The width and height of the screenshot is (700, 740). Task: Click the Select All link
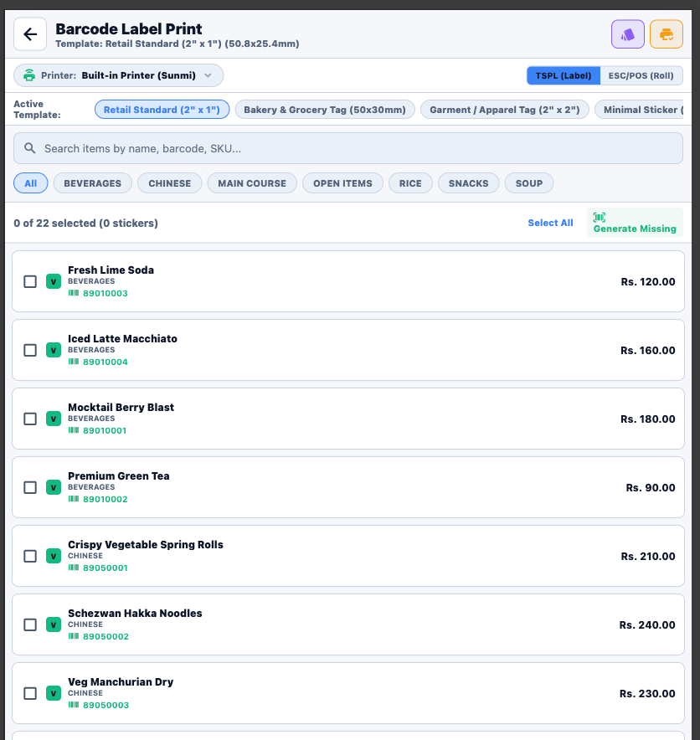click(550, 223)
